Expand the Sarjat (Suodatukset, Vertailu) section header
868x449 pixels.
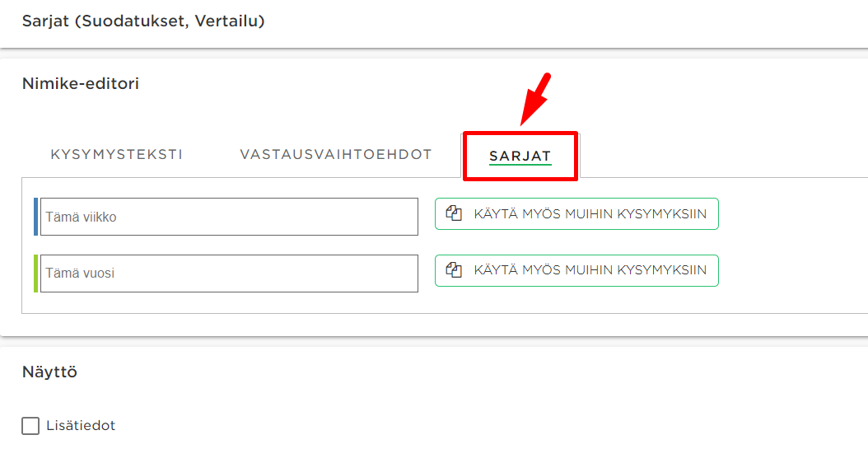(x=143, y=21)
